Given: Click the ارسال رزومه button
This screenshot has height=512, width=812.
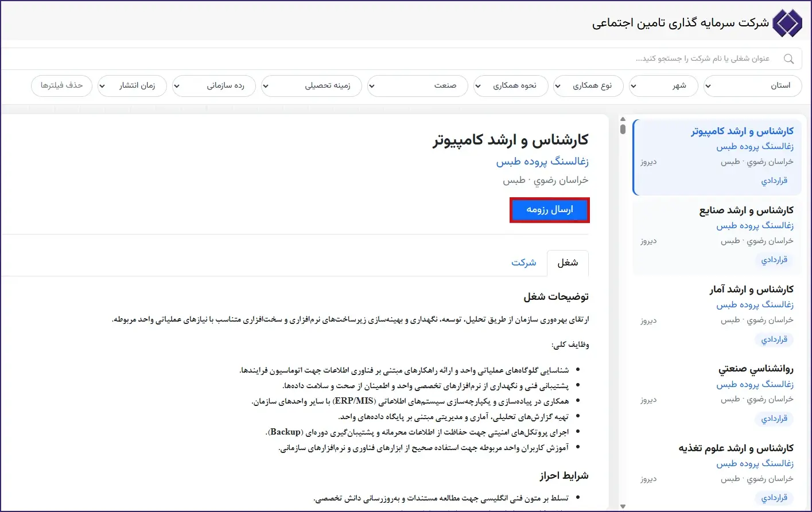Looking at the screenshot, I should click(x=550, y=210).
